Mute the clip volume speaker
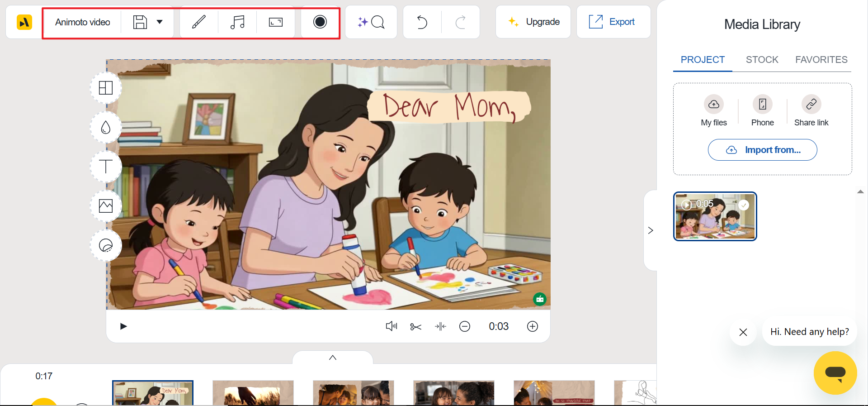 392,326
